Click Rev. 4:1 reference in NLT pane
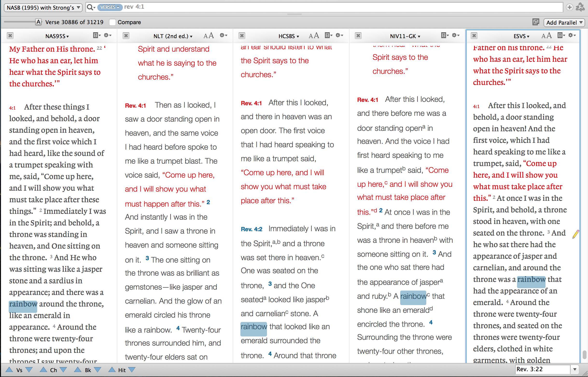The height and width of the screenshot is (377, 588). (135, 105)
